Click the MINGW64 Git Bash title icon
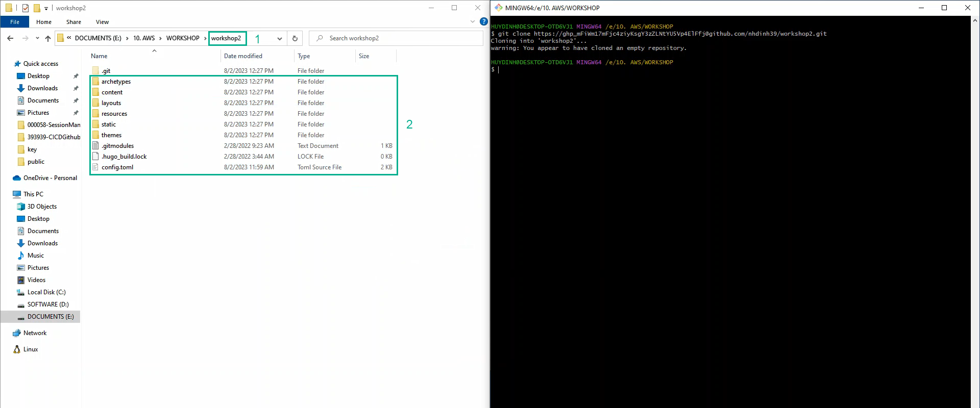Viewport: 980px width, 408px height. coord(498,8)
